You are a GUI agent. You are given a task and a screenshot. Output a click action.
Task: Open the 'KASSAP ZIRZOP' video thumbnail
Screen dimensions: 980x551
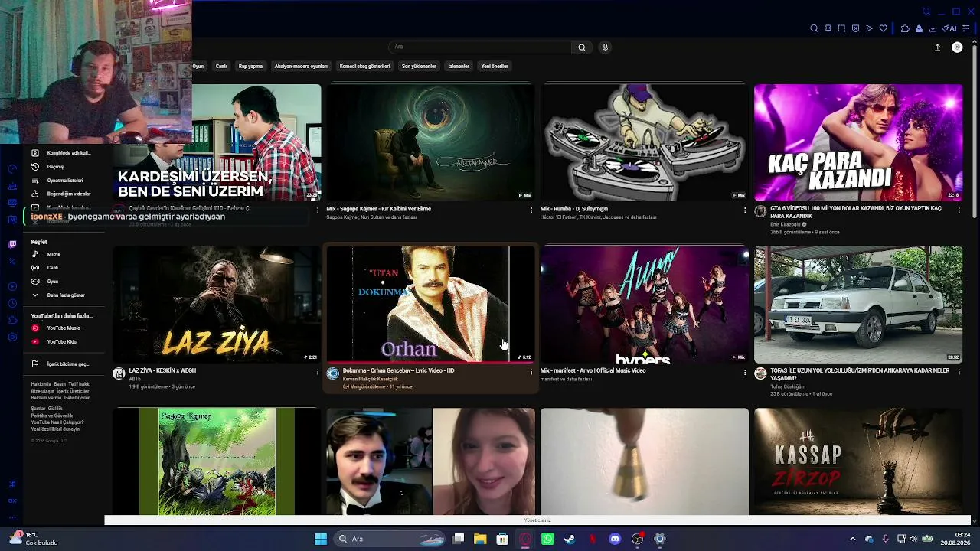(858, 461)
